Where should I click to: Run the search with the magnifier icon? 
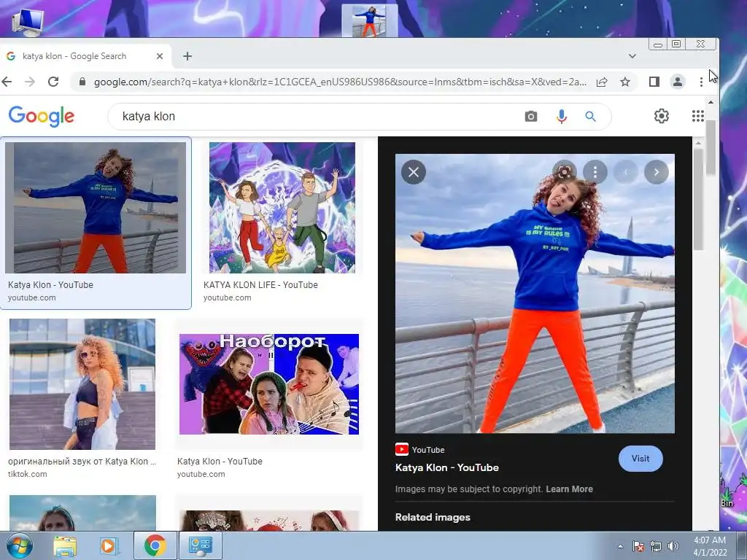[590, 116]
